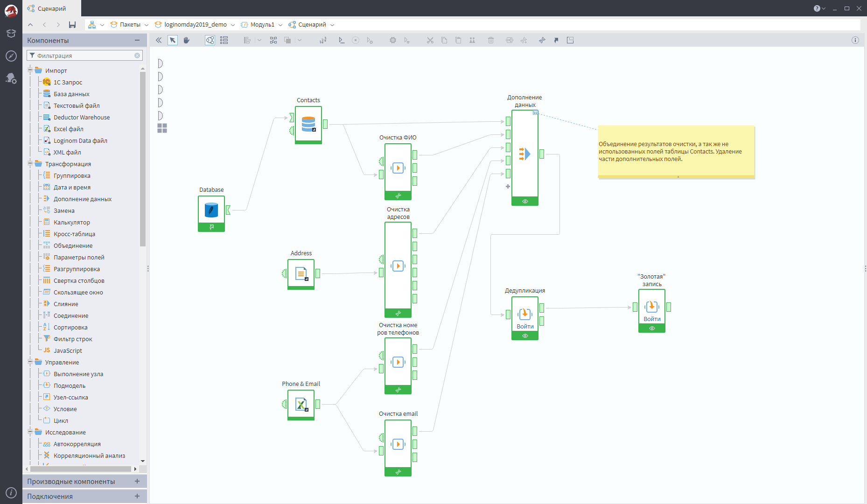Expand the Производные компоненты panel

click(137, 481)
